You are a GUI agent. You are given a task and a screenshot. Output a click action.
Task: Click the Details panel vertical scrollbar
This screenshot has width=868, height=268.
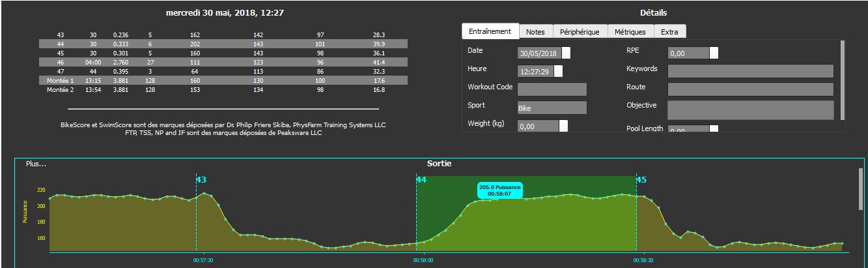point(843,78)
